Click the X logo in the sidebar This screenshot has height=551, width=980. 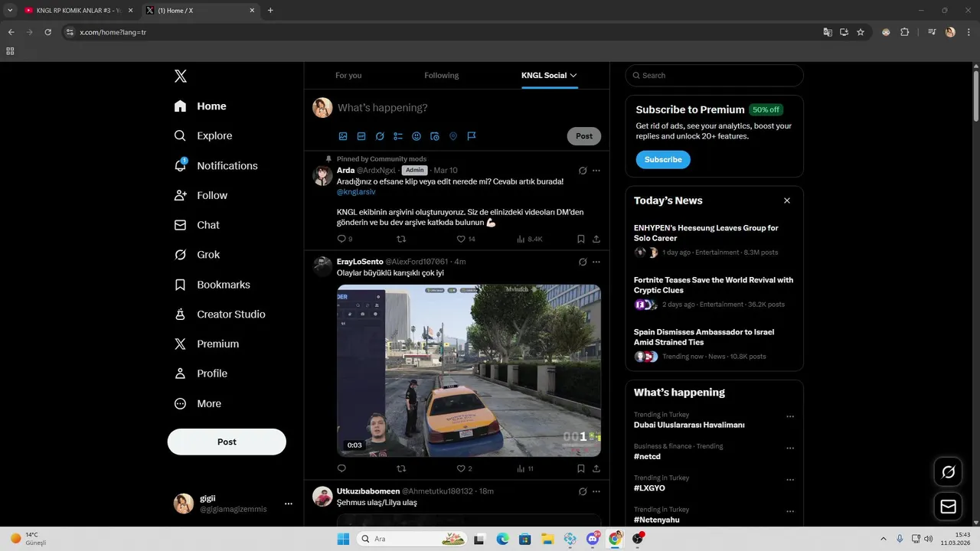point(181,76)
